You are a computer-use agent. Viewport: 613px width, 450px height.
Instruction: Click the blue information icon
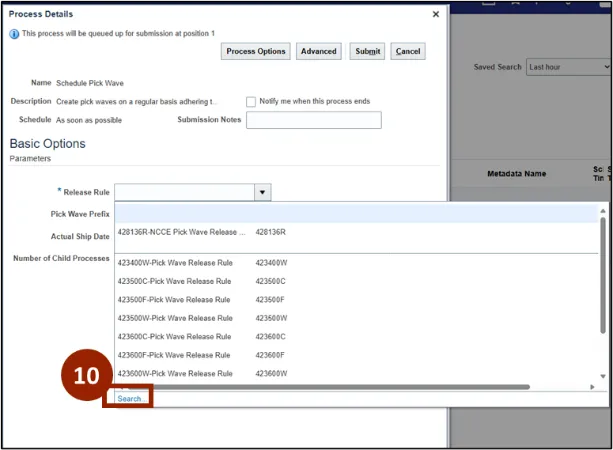click(x=14, y=34)
